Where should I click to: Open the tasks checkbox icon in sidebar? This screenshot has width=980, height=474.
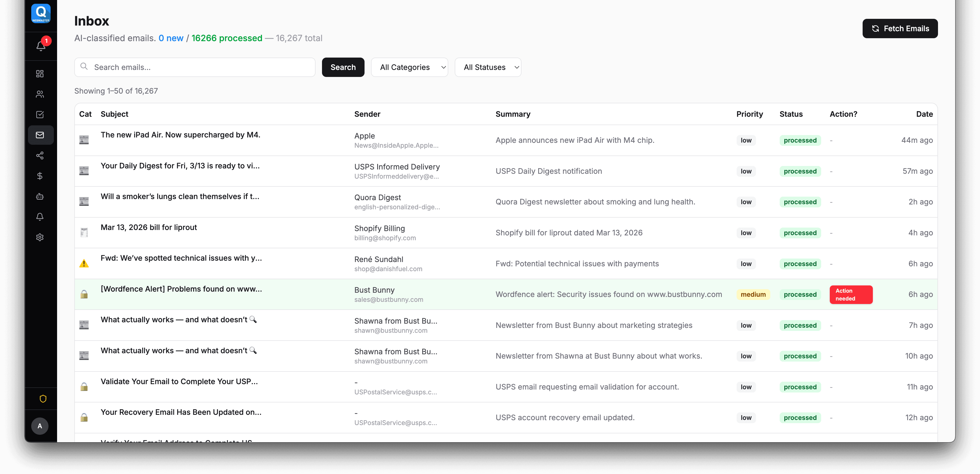[40, 115]
